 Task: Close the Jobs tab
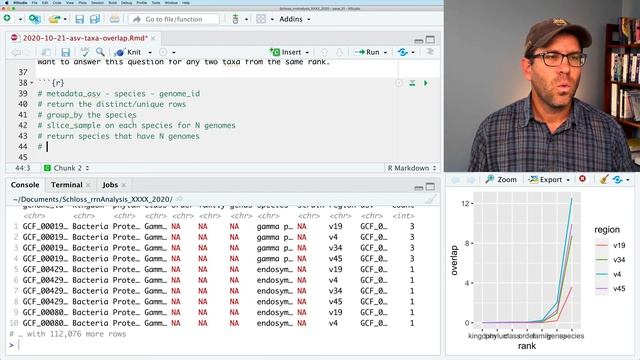(x=124, y=185)
